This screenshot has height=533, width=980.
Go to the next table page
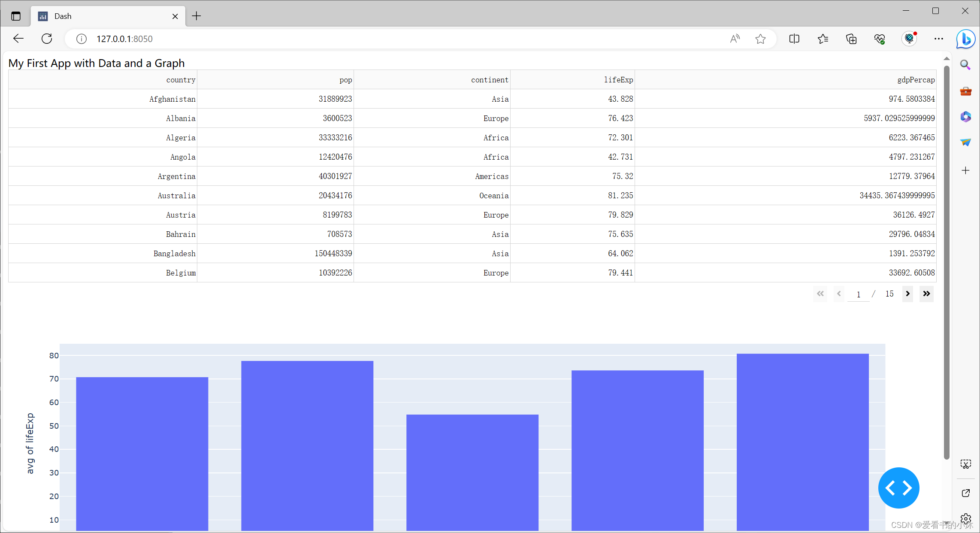(x=907, y=294)
